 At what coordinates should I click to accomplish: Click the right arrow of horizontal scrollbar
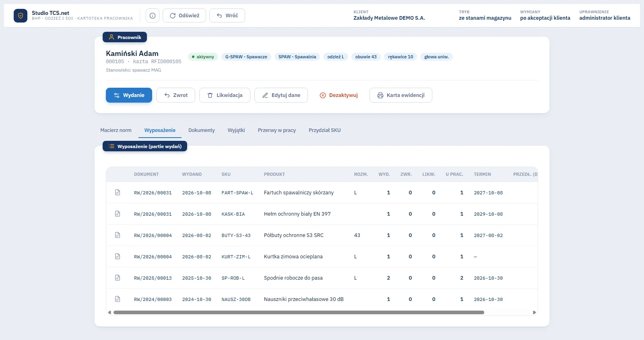coord(535,312)
